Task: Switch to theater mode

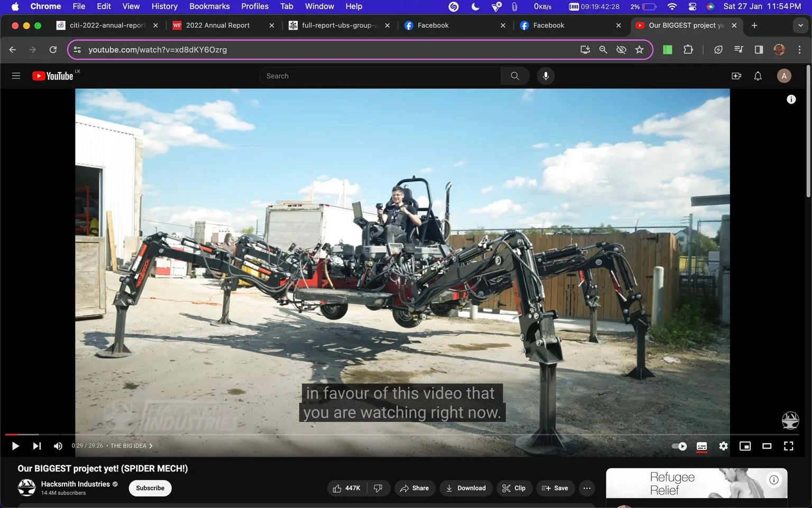Action: tap(767, 446)
